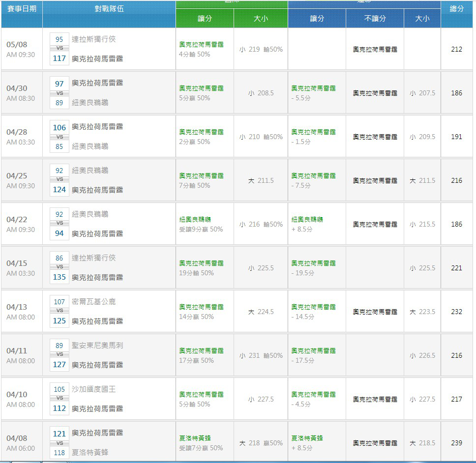The image size is (476, 463).
Task: Select 達拉斯獨行俠 in the 05/08 matchup
Action: click(x=94, y=39)
